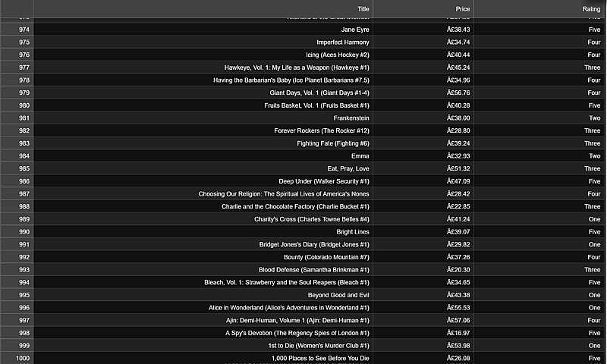Select row header 983
The width and height of the screenshot is (607, 364).
[17, 143]
